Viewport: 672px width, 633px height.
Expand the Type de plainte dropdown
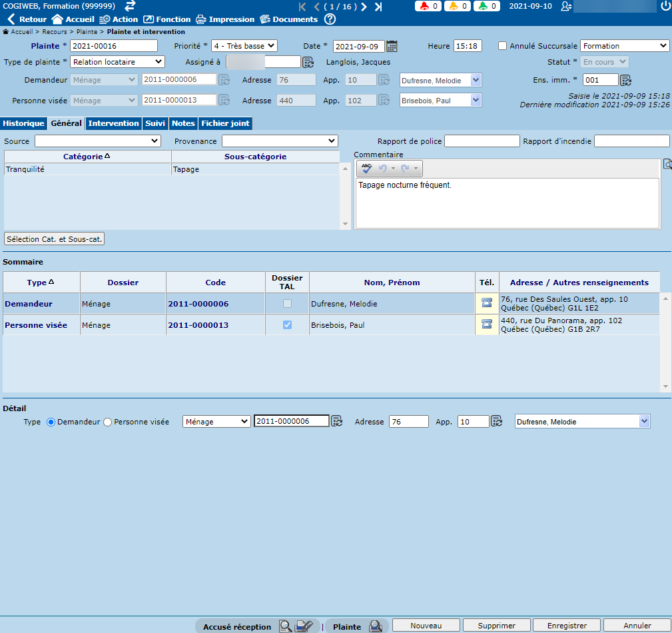117,62
